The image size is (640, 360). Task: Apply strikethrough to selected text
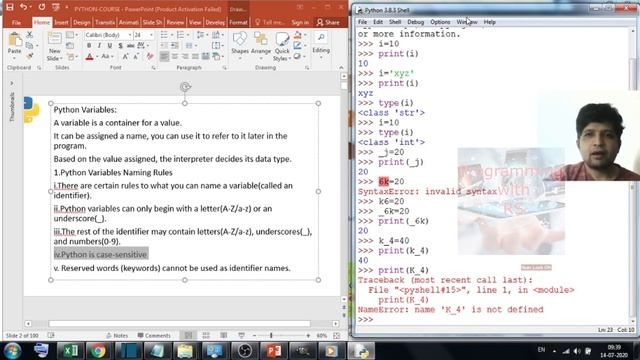click(x=130, y=46)
